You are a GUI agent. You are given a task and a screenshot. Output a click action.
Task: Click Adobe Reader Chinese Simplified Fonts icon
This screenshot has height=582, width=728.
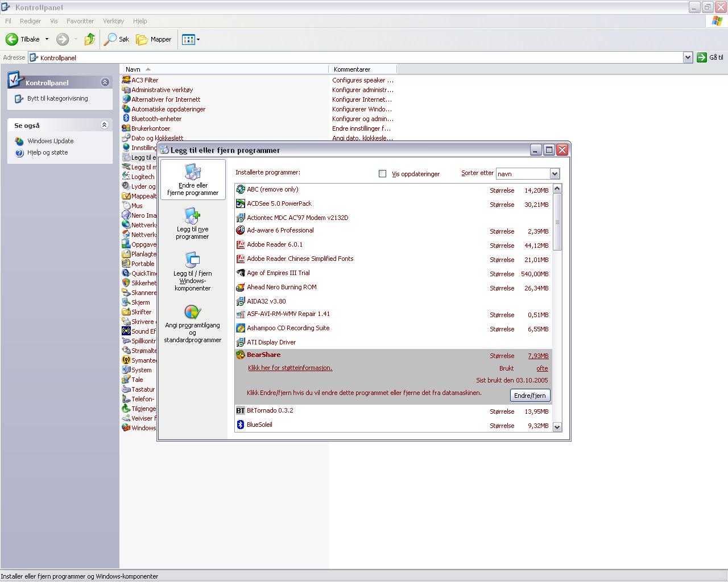[241, 259]
